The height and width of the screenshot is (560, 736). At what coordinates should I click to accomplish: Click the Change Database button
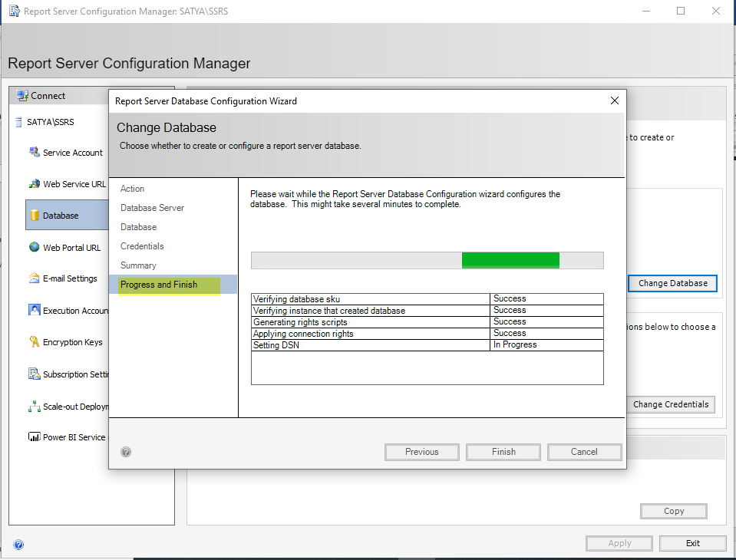(672, 283)
